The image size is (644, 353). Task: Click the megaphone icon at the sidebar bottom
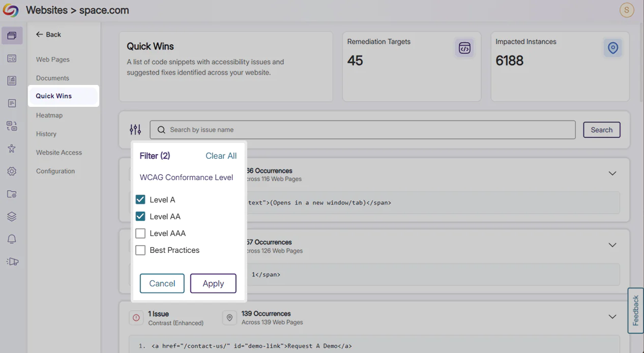tap(12, 261)
